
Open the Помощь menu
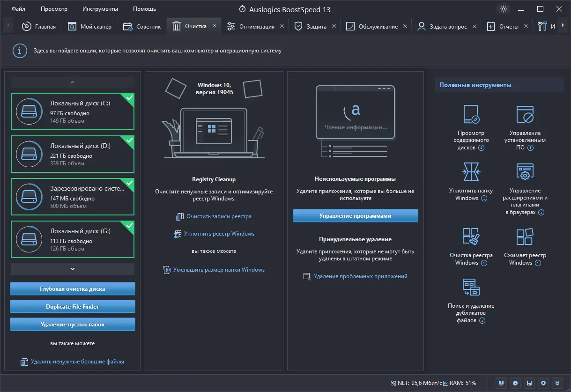(x=144, y=9)
